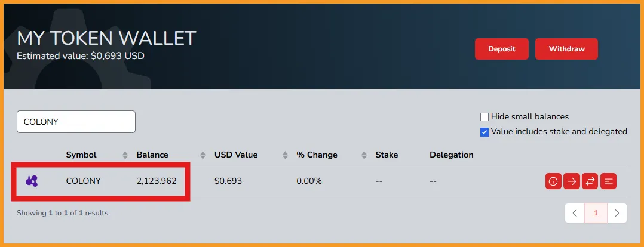Image resolution: width=644 pixels, height=247 pixels.
Task: Click the purple COLONY token logo
Action: 32,181
